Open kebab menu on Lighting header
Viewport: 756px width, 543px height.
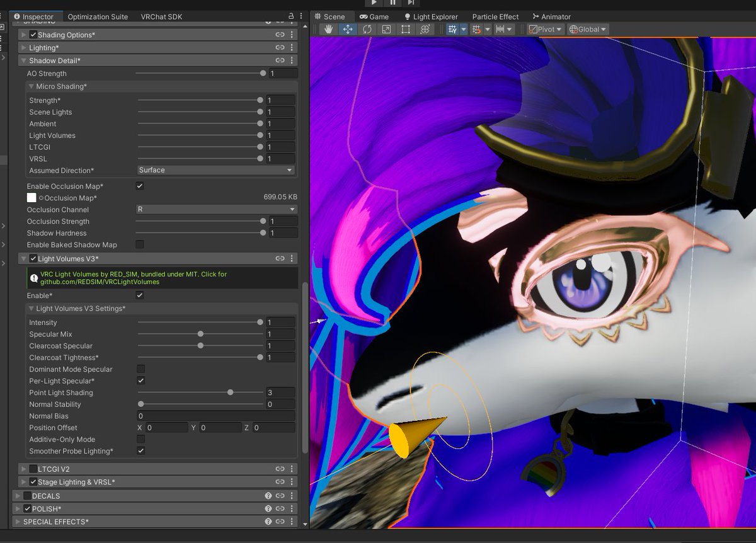click(292, 48)
